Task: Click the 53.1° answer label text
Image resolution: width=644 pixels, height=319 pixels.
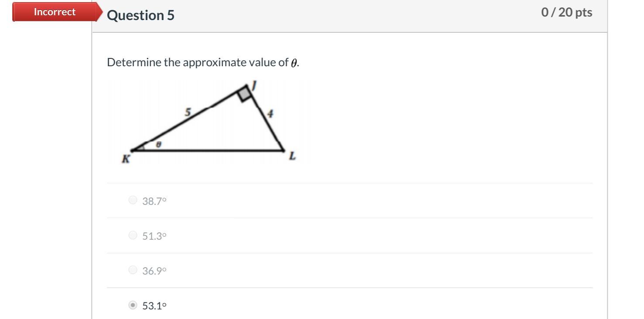Action: 154,305
